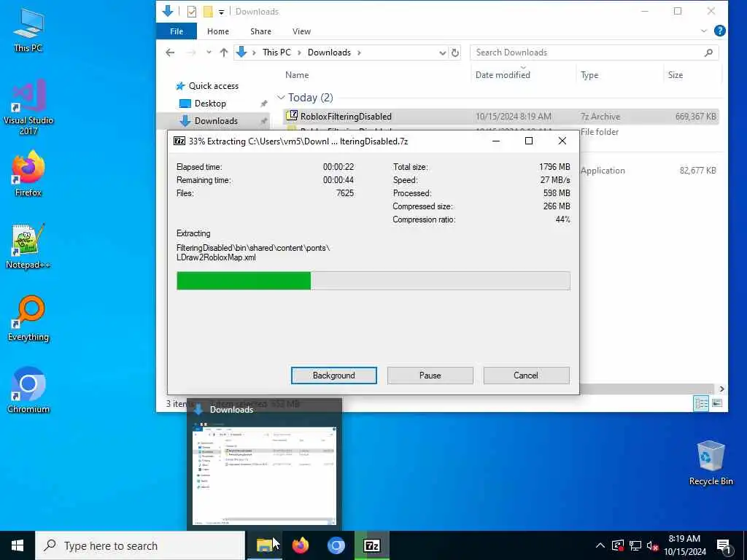Cancel the extraction

(x=526, y=376)
